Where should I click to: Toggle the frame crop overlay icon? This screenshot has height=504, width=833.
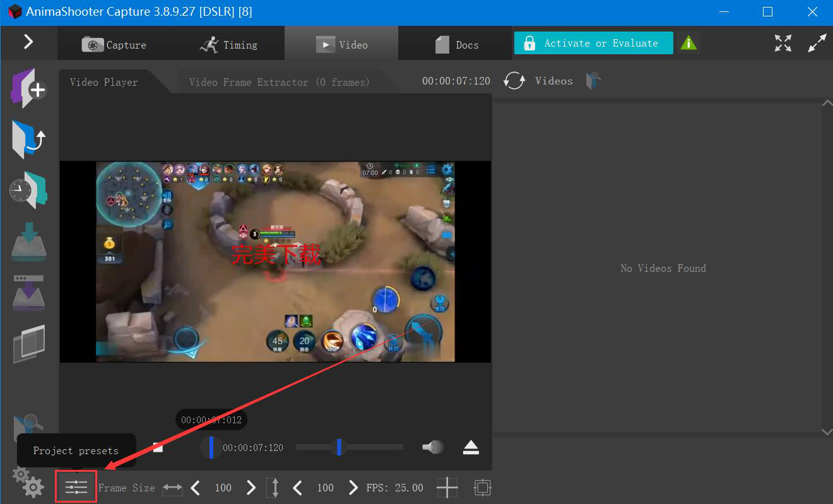click(x=482, y=487)
